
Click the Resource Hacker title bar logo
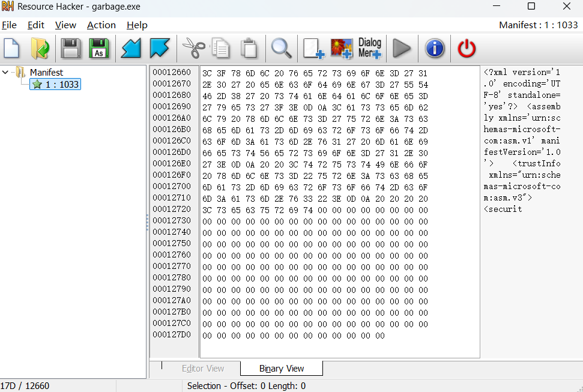coord(7,7)
